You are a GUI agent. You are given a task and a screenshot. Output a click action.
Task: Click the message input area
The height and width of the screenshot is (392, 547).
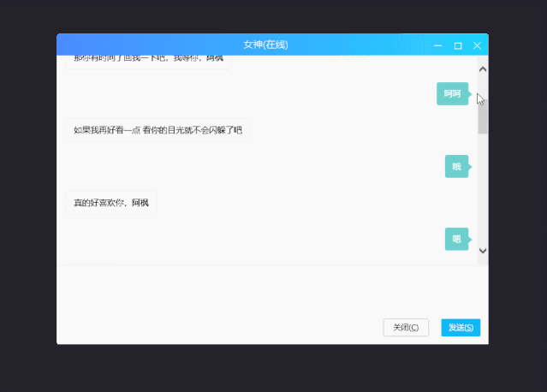pos(272,290)
